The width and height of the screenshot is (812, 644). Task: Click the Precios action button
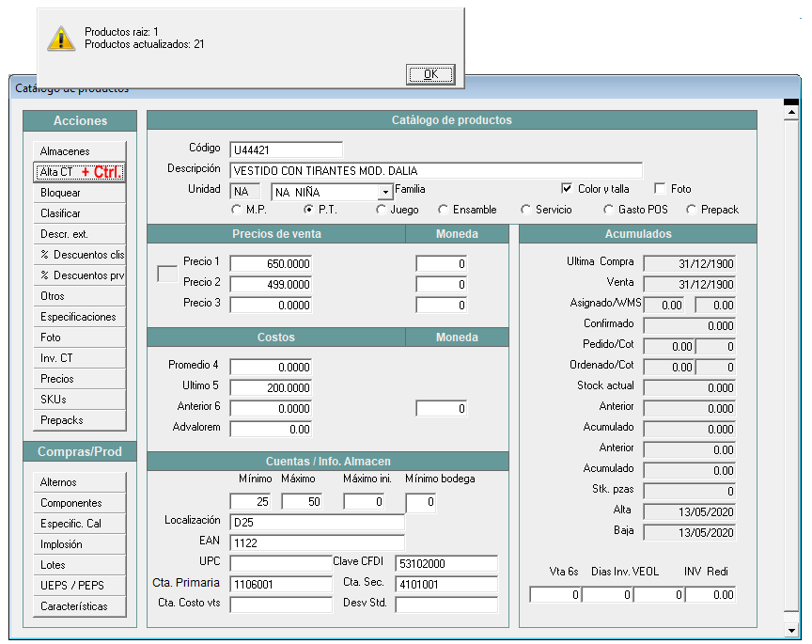(x=80, y=379)
